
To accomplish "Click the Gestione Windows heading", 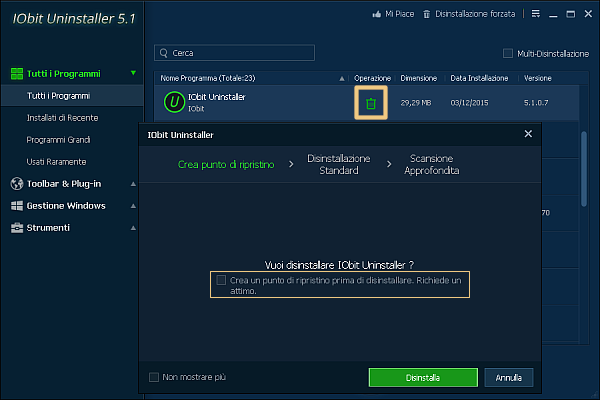I will click(x=66, y=206).
